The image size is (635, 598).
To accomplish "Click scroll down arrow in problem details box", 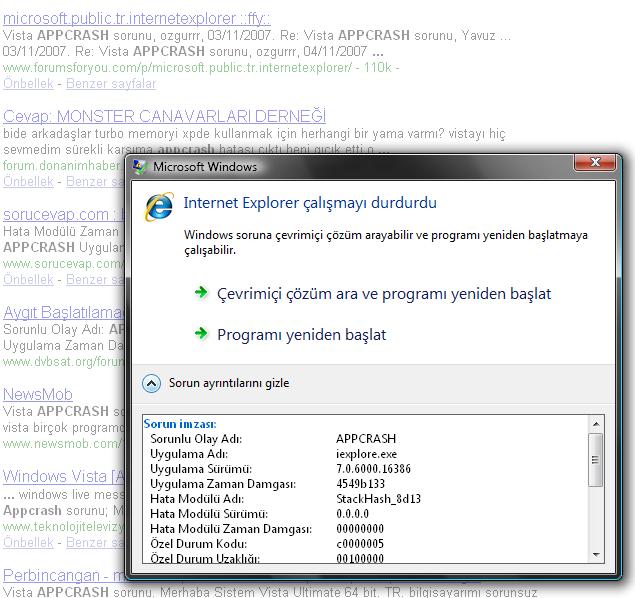I will click(596, 554).
